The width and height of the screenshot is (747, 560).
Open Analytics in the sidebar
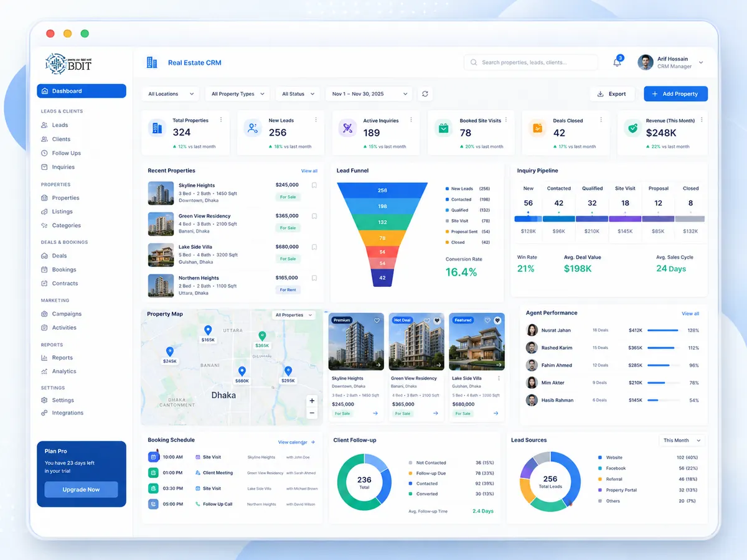click(63, 371)
